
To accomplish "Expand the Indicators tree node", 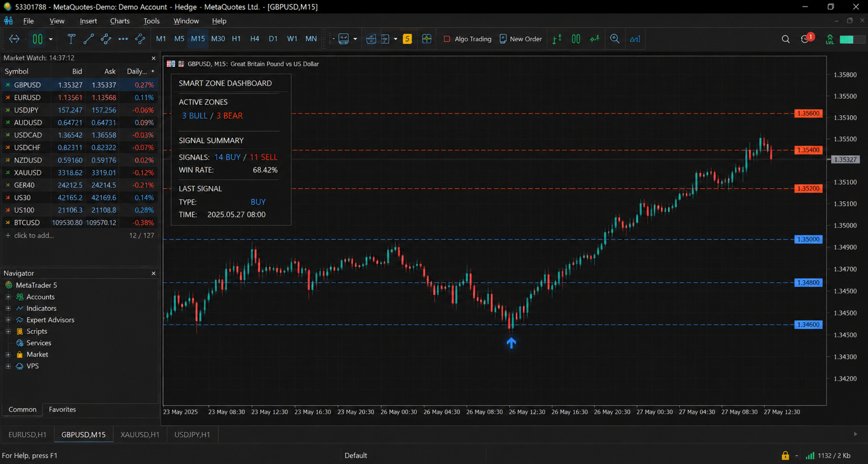I will (x=8, y=308).
